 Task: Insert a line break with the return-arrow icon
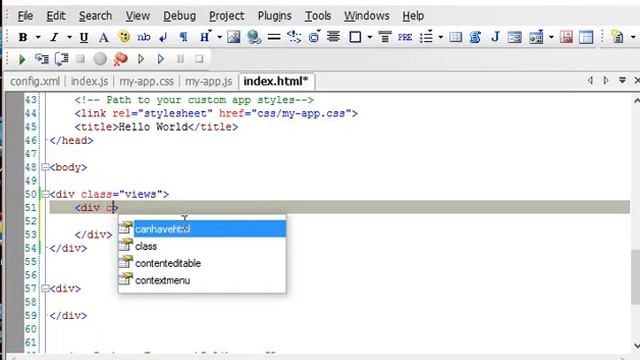[x=163, y=37]
